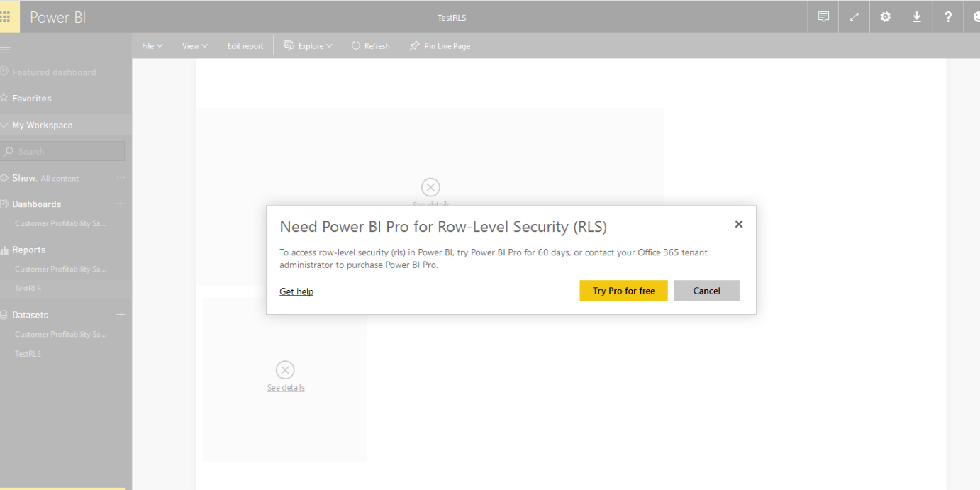This screenshot has width=980, height=490.
Task: Cancel the RLS dialog
Action: (x=707, y=291)
